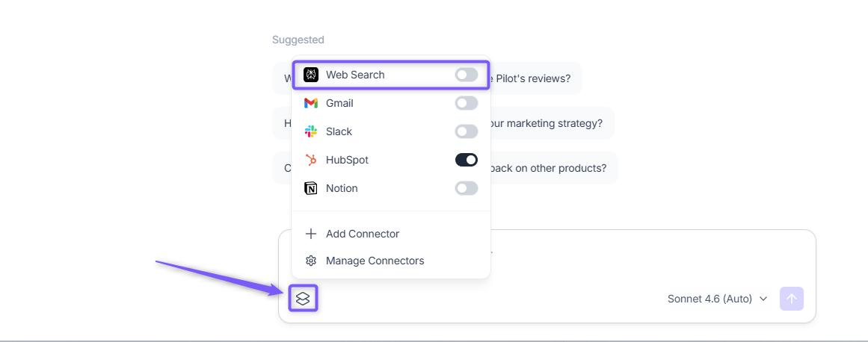The width and height of the screenshot is (868, 342).
Task: Click the Web Search connector icon
Action: (311, 75)
